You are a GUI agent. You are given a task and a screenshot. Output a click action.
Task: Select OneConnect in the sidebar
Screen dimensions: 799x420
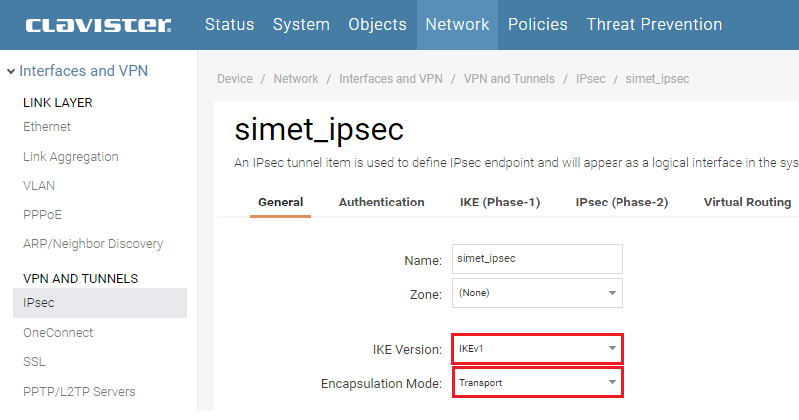click(58, 333)
